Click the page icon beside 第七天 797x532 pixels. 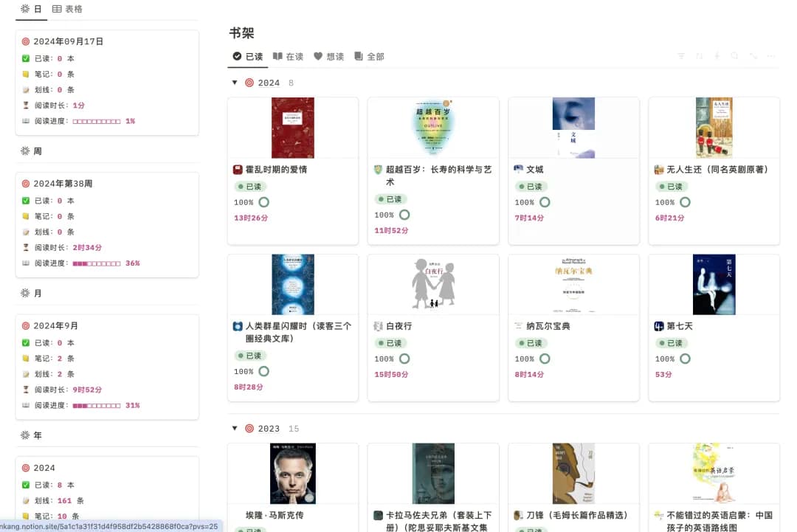[659, 326]
